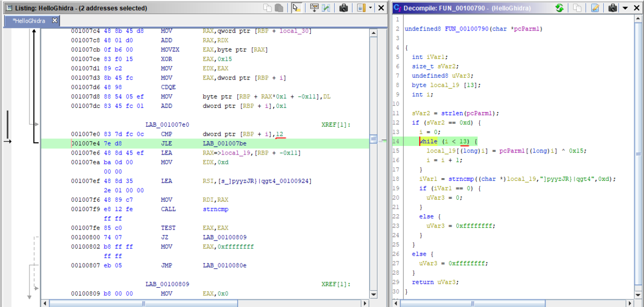The width and height of the screenshot is (644, 307).
Task: Click the Paste icon in Listing toolbar
Action: click(279, 8)
